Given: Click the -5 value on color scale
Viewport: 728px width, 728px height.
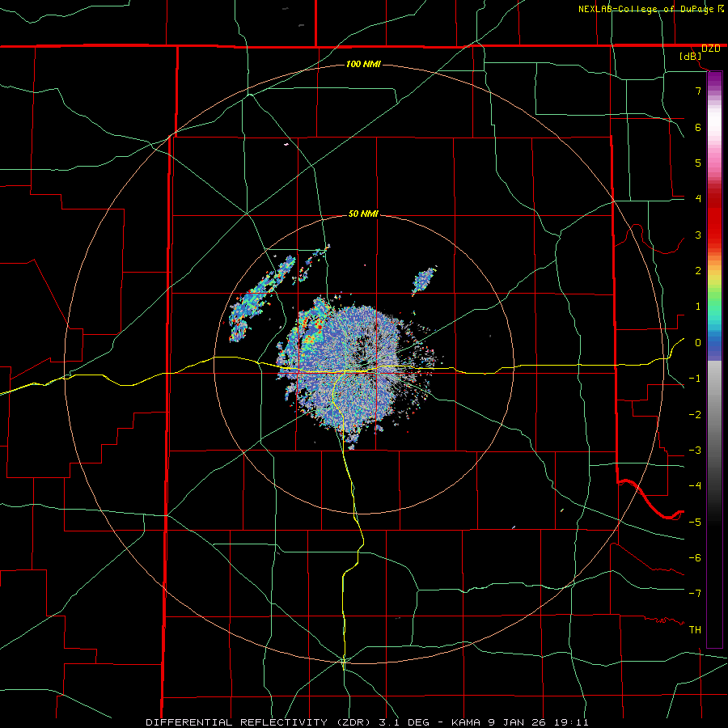Looking at the screenshot, I should click(x=695, y=522).
